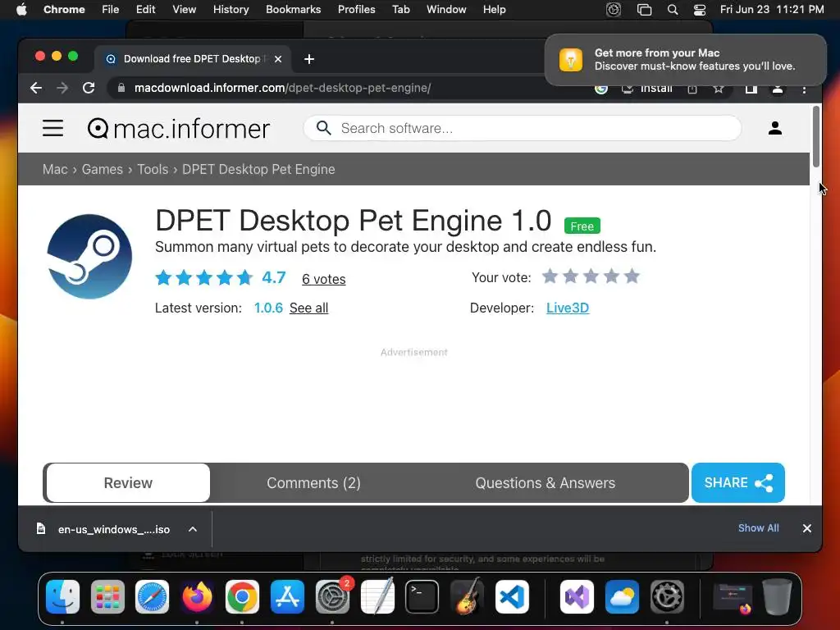Open TextEdit from the Dock
Screen dimensions: 840x630
pos(377,597)
